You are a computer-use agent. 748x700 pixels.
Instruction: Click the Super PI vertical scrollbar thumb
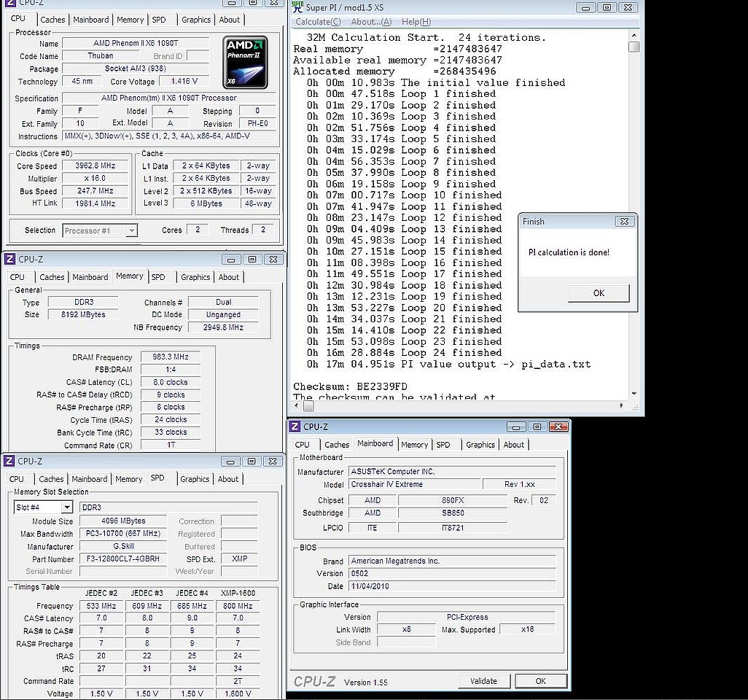click(x=634, y=47)
